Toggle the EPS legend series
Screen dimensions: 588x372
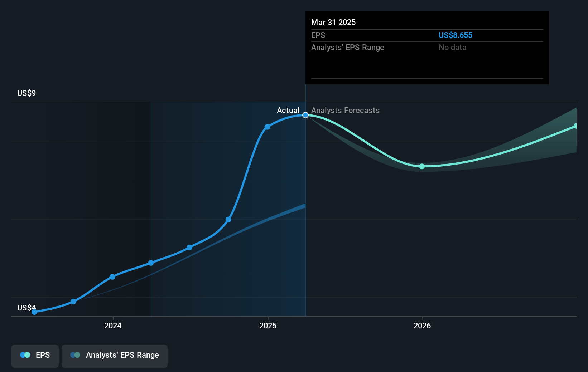[35, 356]
